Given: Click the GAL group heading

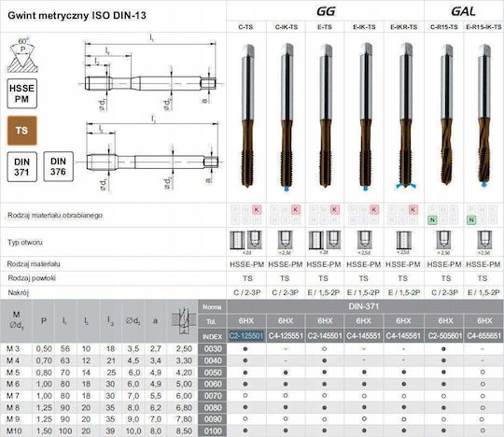Looking at the screenshot, I should [463, 11].
